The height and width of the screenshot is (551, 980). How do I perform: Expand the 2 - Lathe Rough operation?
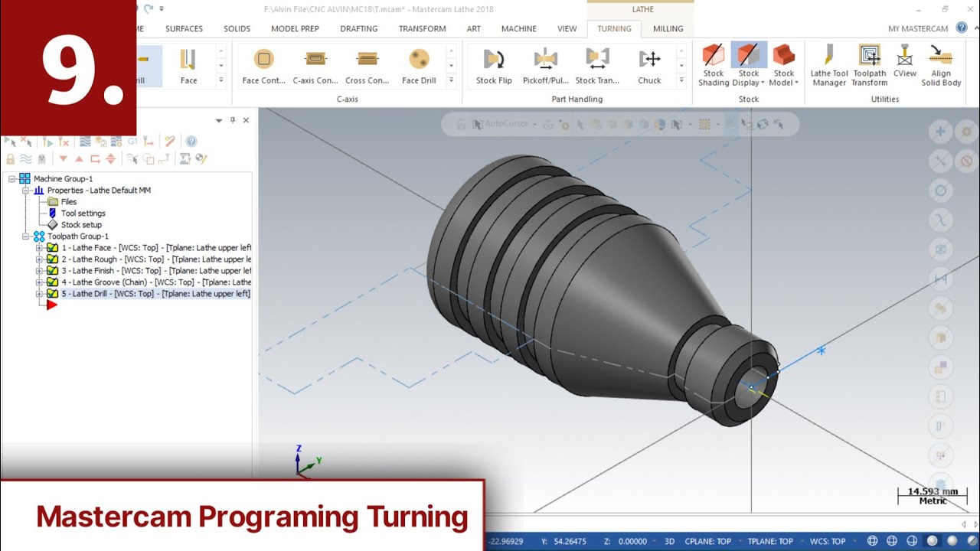tap(39, 259)
